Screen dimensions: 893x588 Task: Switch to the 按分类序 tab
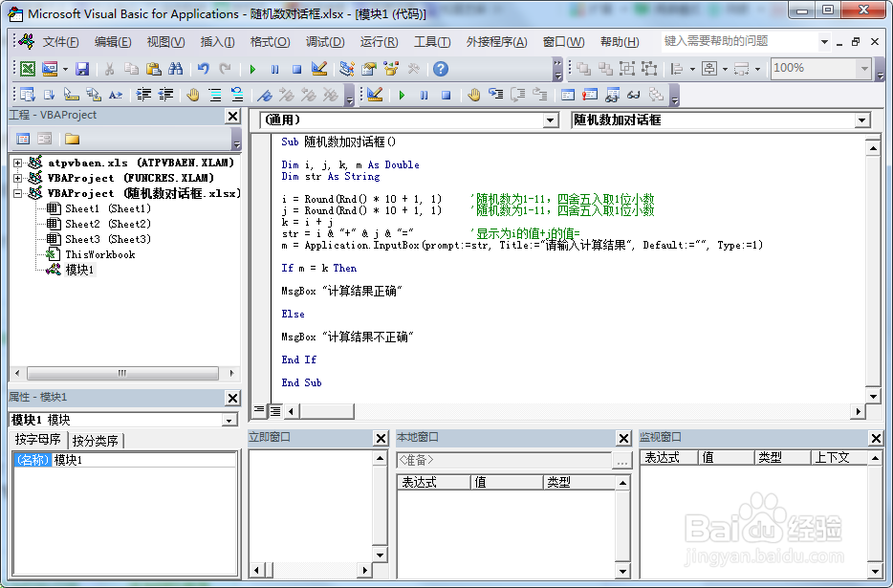95,441
